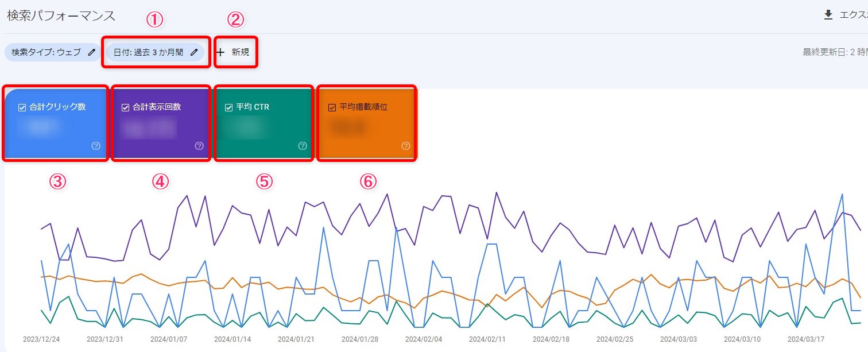
Task: Click the 2024/02/11 date on chart axis
Action: [x=487, y=339]
